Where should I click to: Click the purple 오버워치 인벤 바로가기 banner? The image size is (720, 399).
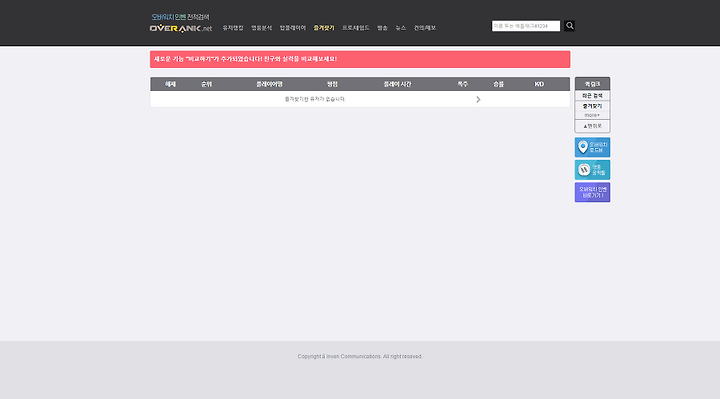tap(592, 192)
